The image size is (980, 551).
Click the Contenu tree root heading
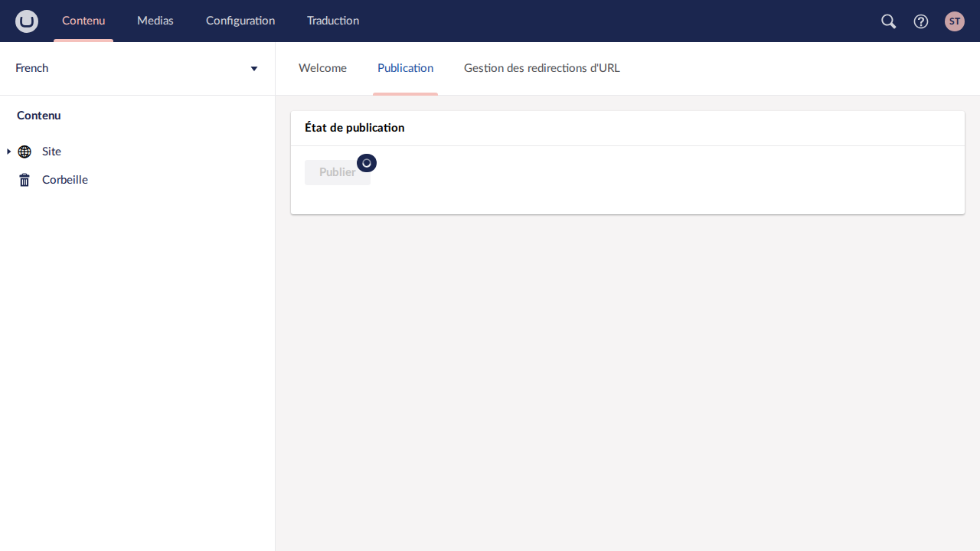[x=39, y=116]
